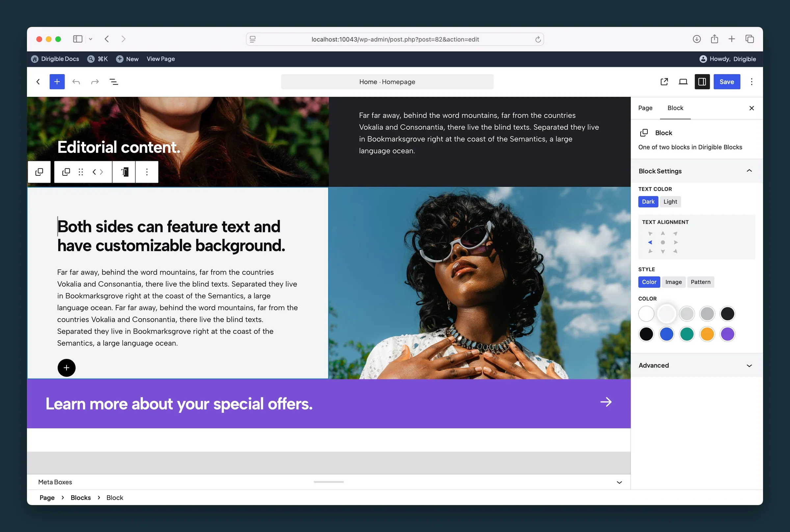This screenshot has height=532, width=790.
Task: Open the New menu in admin bar
Action: pos(127,59)
